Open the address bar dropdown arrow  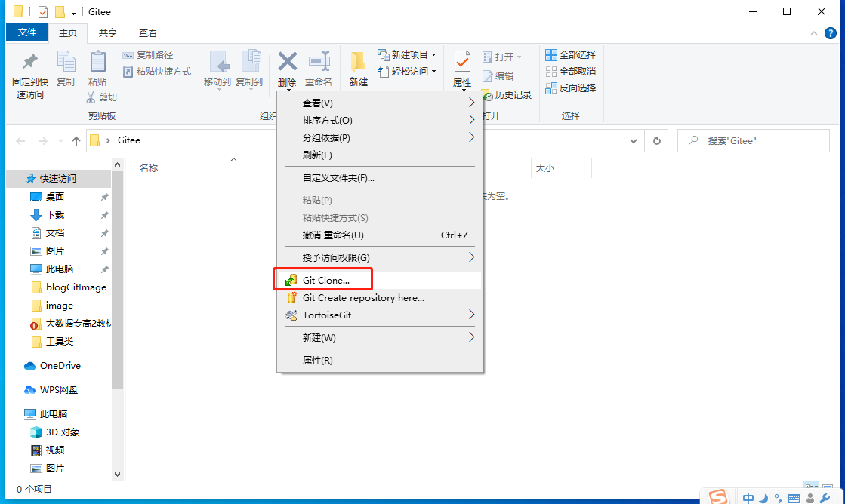pos(633,140)
